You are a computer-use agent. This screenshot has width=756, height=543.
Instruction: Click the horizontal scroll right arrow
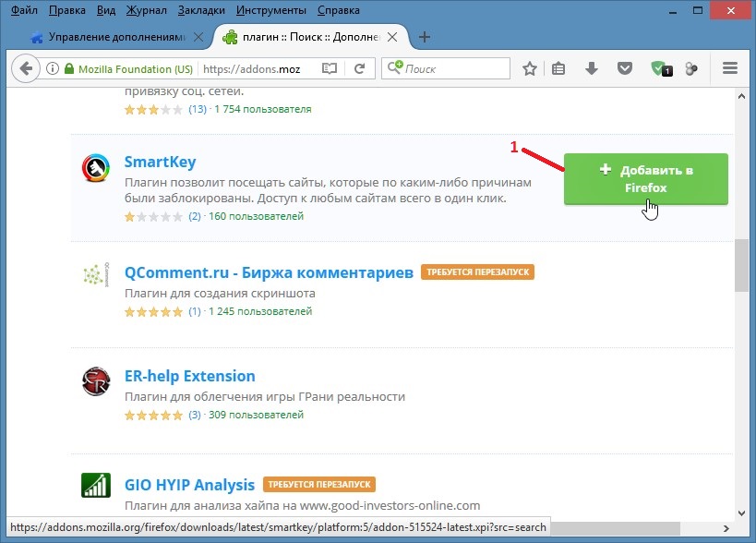coord(726,528)
